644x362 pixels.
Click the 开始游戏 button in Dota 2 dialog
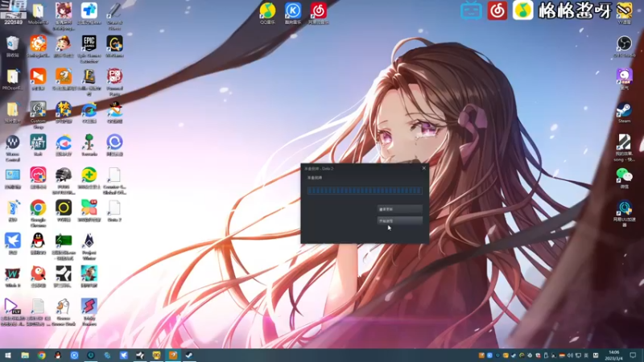399,220
